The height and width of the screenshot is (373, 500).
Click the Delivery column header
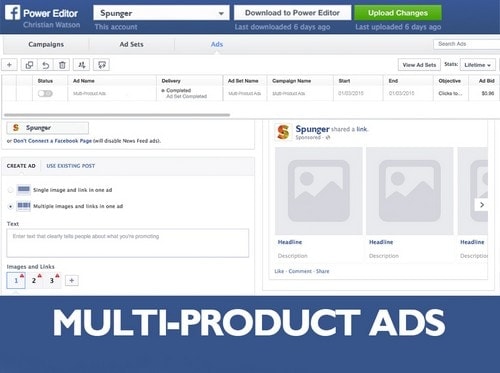(x=171, y=81)
